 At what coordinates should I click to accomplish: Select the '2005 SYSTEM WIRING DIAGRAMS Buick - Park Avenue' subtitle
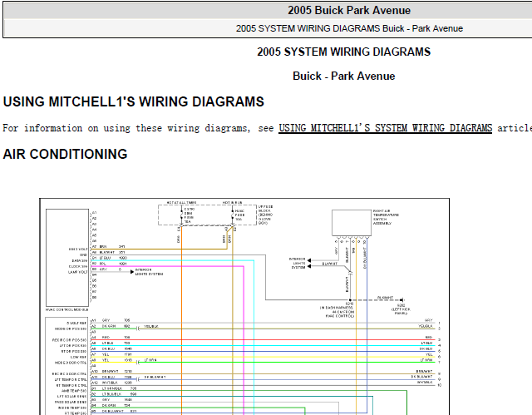(x=349, y=28)
